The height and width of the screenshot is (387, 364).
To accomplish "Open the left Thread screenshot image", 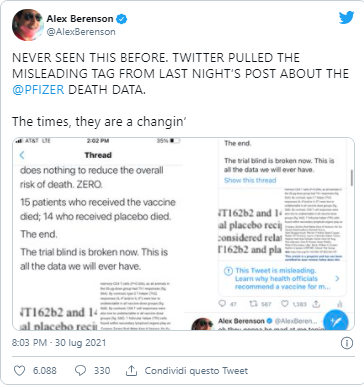I will coord(98,234).
